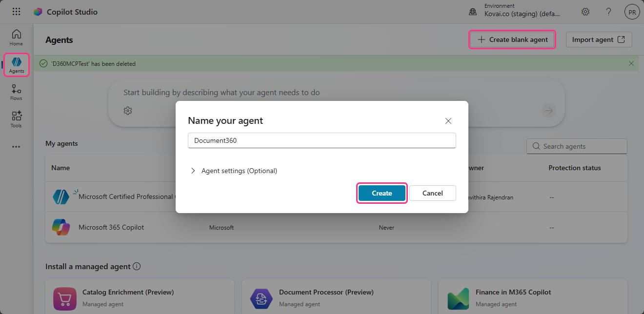Select Home in the left sidebar
The image size is (644, 314).
[x=16, y=37]
